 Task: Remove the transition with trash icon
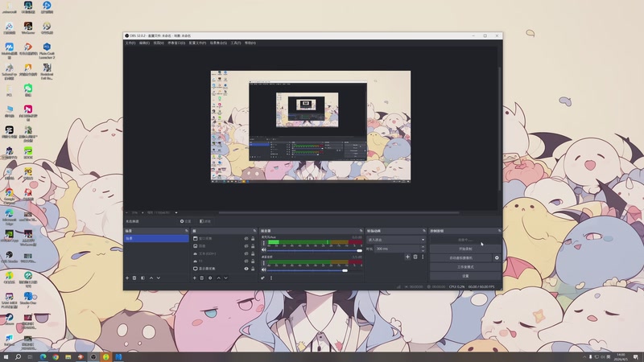pos(415,257)
